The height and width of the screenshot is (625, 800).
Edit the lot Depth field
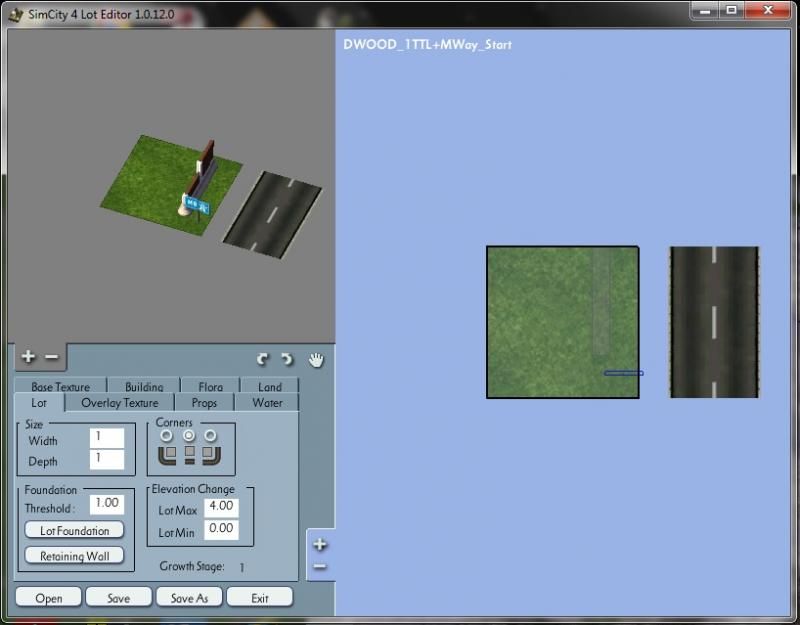click(x=107, y=459)
